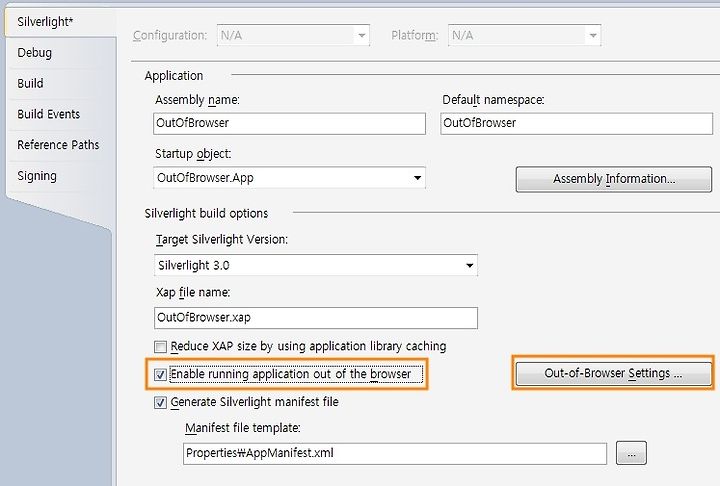This screenshot has height=486, width=720.
Task: Open Out-of-Browser Settings dialog
Action: click(613, 373)
